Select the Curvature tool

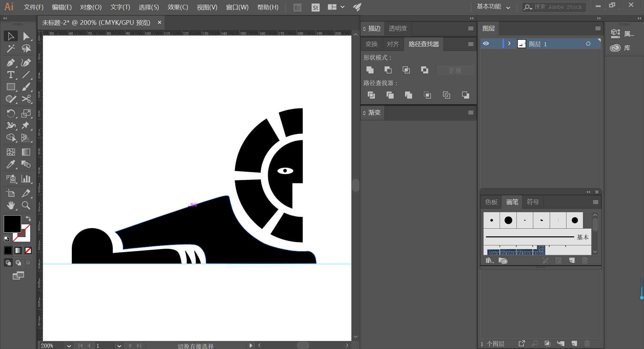26,63
